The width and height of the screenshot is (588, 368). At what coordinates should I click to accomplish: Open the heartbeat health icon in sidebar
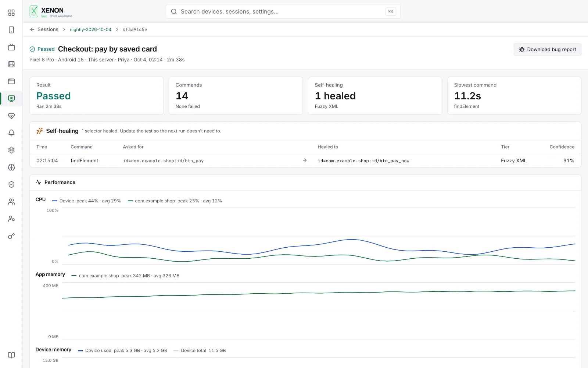[x=11, y=116]
